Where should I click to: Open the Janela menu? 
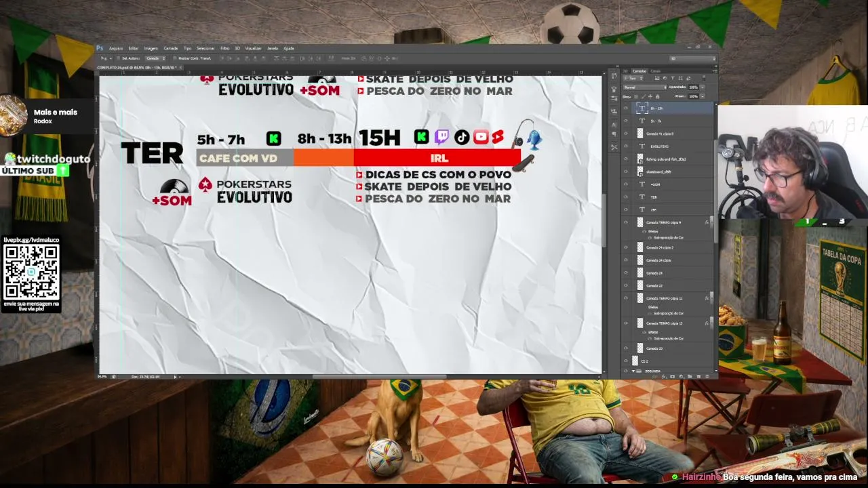(x=273, y=48)
